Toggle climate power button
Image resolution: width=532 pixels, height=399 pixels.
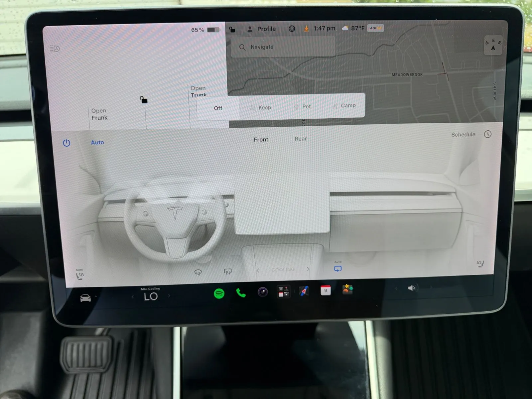pos(66,143)
